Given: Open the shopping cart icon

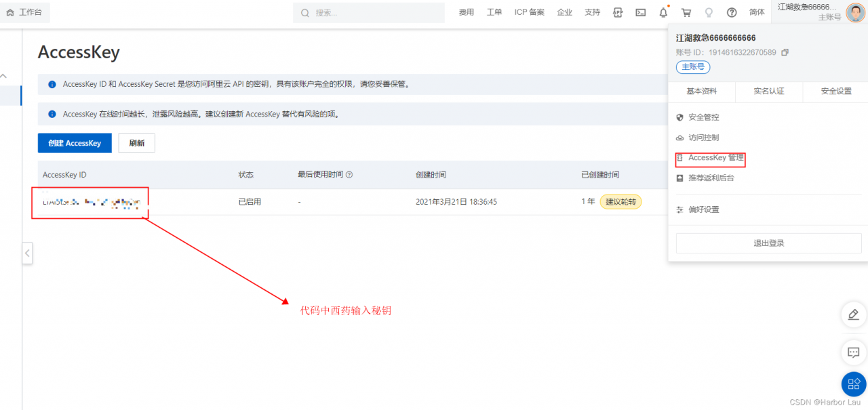Looking at the screenshot, I should point(686,12).
